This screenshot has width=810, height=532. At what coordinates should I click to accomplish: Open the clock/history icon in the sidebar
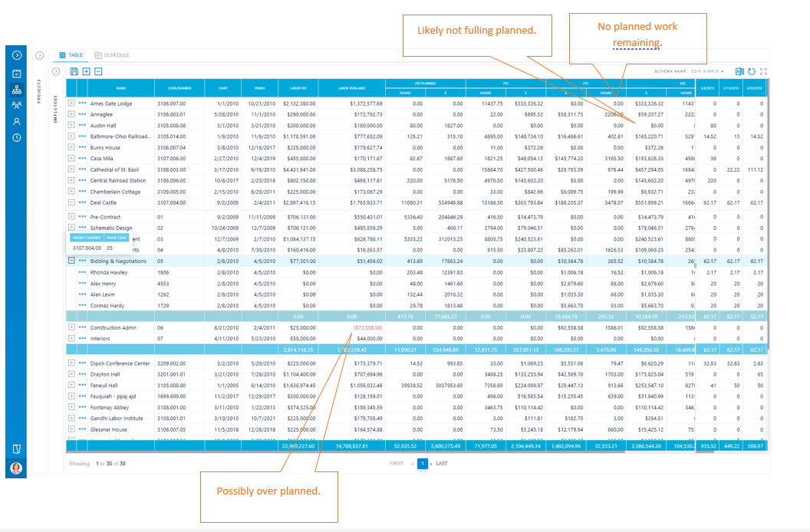pyautogui.click(x=17, y=137)
